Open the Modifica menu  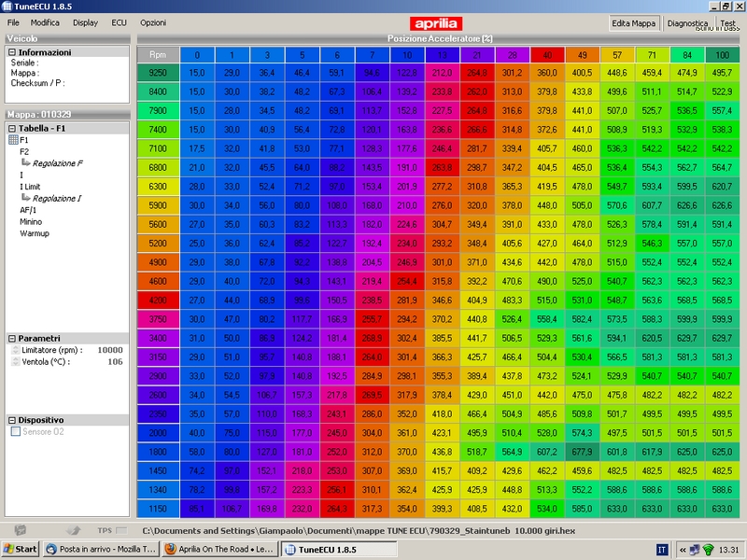click(45, 22)
